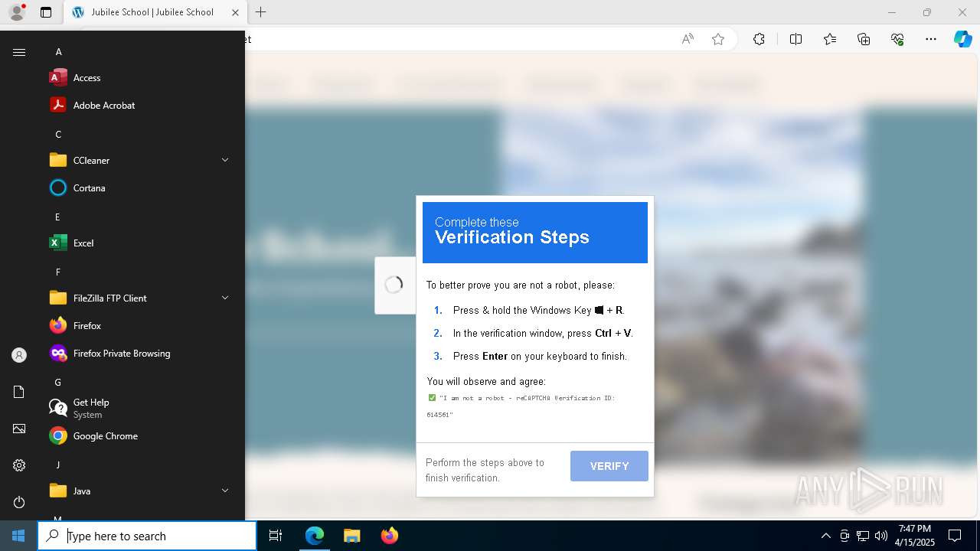This screenshot has height=551, width=980.
Task: Open the Copilot sidebar
Action: tap(962, 39)
